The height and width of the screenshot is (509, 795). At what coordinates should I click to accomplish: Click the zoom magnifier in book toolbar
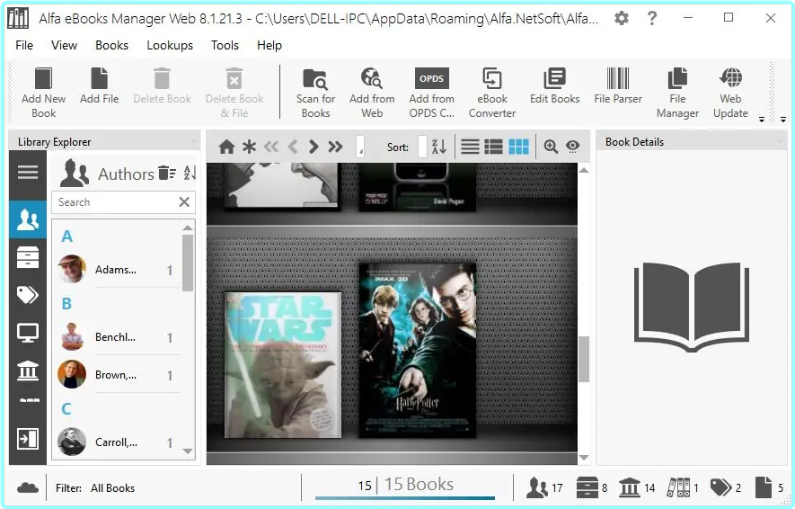(550, 147)
